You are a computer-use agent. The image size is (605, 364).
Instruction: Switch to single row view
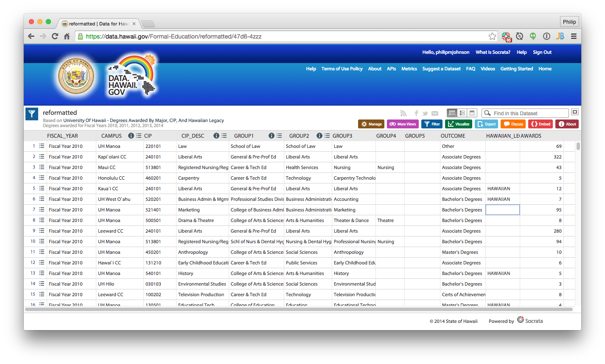pos(472,113)
